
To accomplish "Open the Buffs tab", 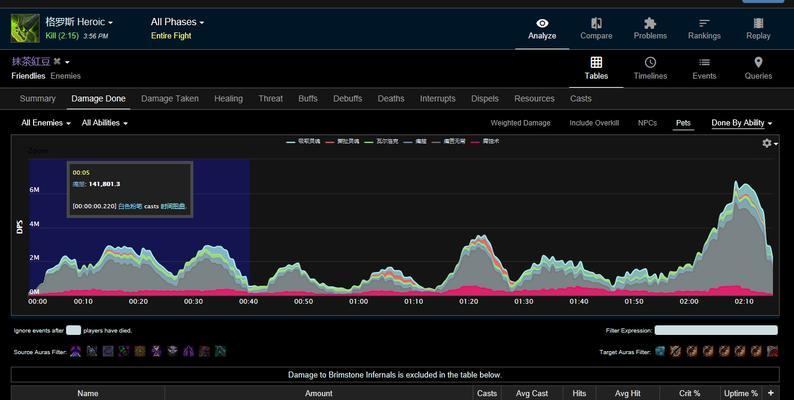I will click(308, 99).
